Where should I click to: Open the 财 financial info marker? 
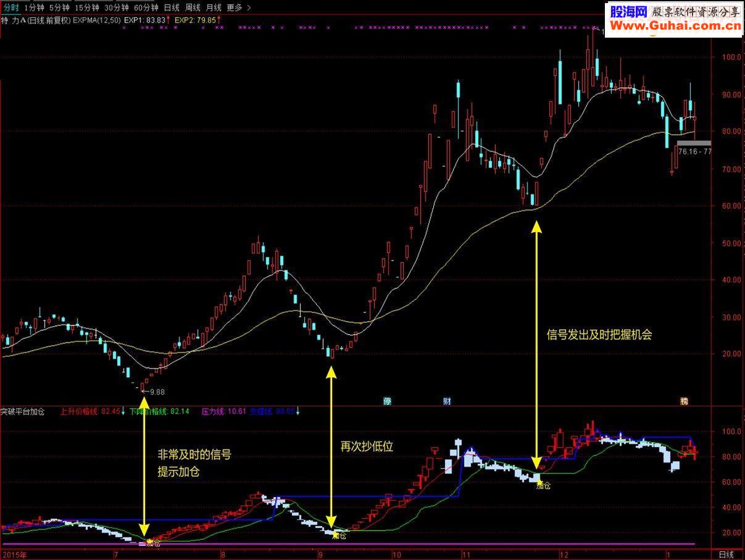click(446, 401)
